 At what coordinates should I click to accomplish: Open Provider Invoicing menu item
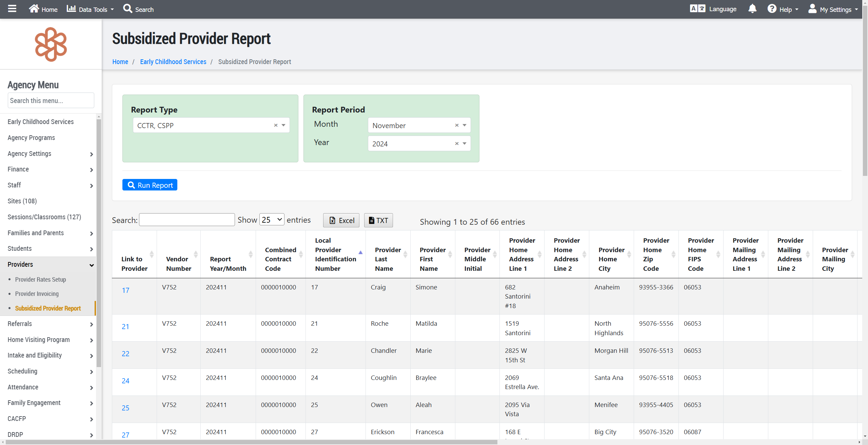click(37, 294)
